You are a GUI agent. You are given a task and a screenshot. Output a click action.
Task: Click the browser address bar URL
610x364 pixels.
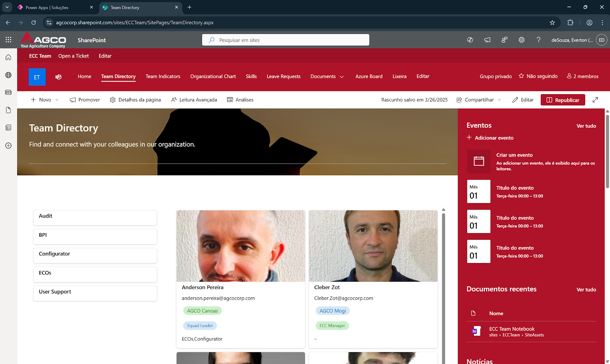(x=135, y=22)
